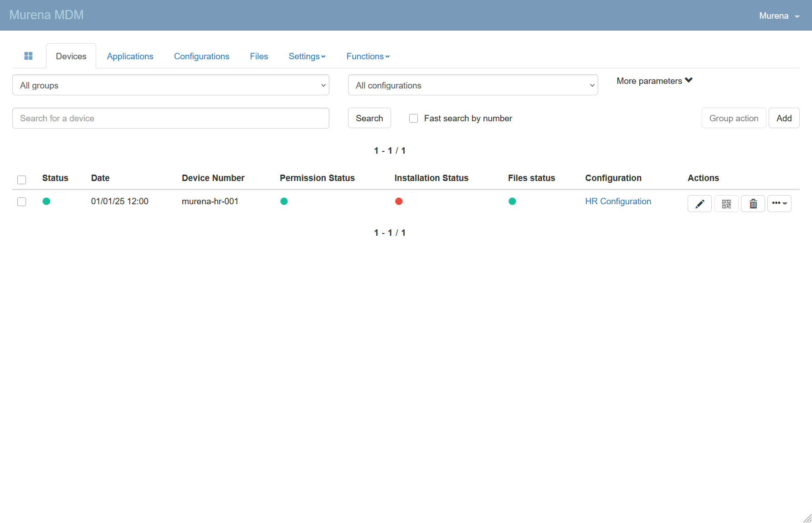
Task: Click the green device status dot
Action: 46,201
